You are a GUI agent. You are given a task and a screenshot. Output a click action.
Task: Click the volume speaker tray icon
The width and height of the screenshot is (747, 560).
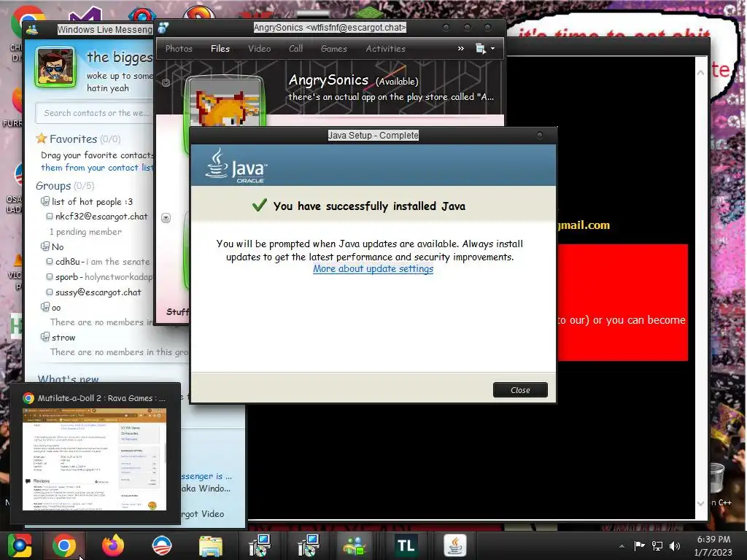click(675, 545)
